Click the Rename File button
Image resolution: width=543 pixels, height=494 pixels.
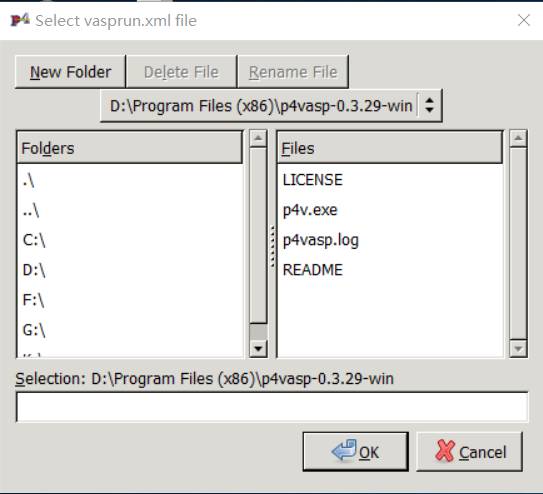tap(293, 72)
